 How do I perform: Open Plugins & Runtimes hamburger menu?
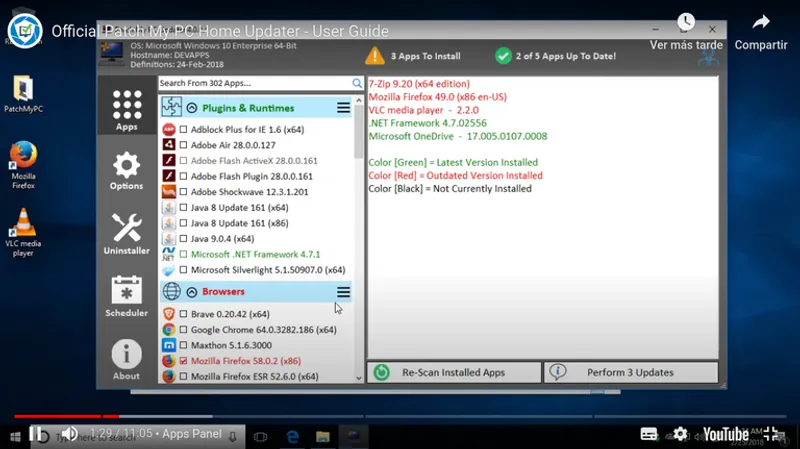pyautogui.click(x=343, y=108)
